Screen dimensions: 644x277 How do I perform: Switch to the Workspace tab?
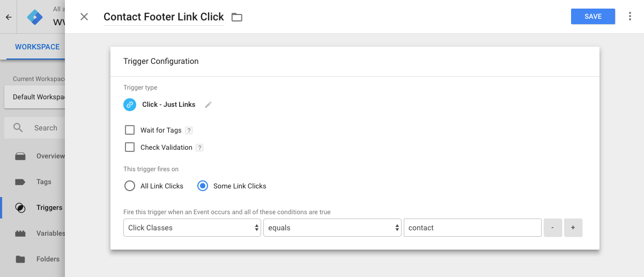[x=37, y=47]
